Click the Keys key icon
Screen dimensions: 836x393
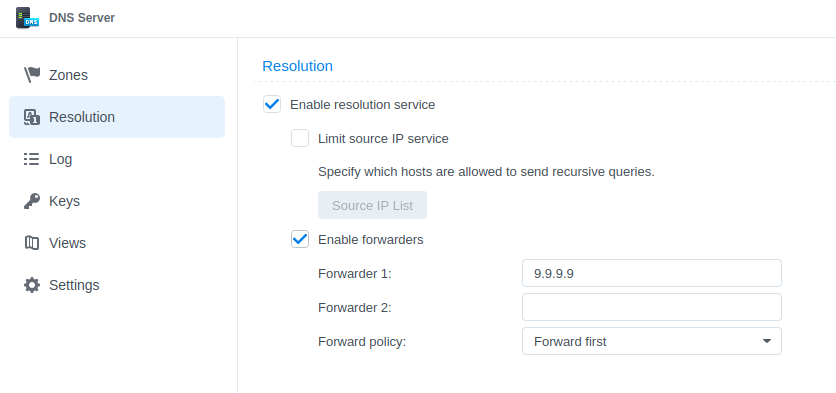click(x=32, y=201)
